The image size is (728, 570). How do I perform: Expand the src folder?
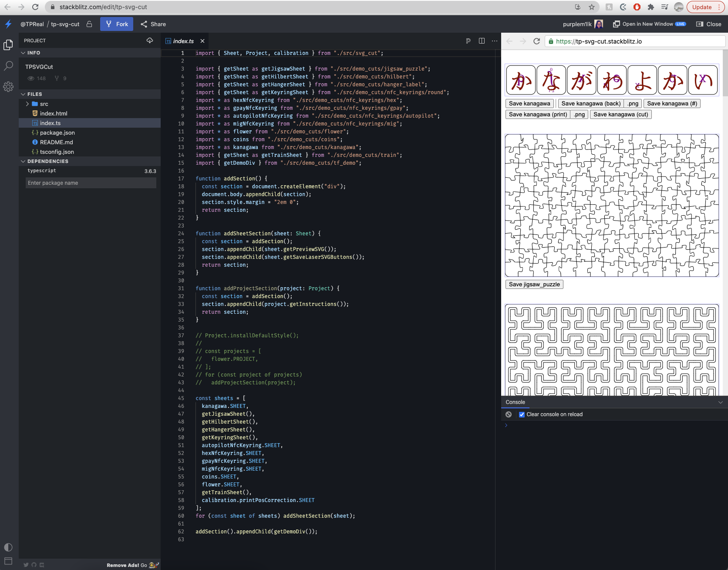27,104
